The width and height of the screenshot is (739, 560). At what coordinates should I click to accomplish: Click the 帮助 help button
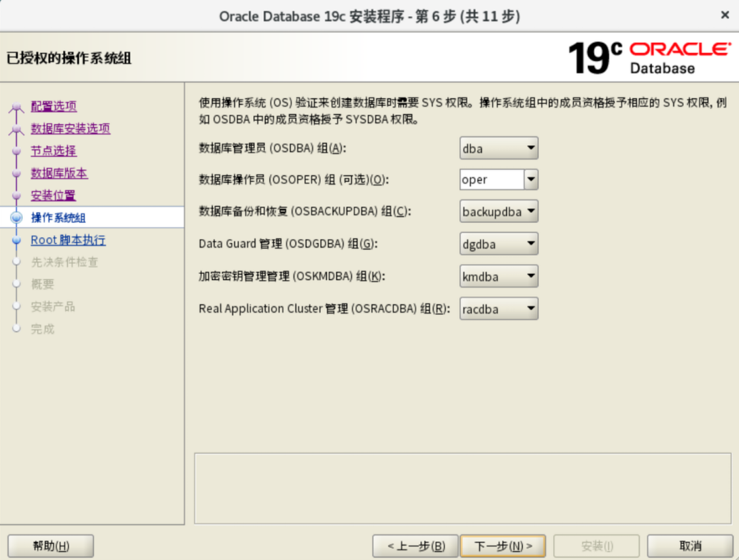pyautogui.click(x=51, y=546)
